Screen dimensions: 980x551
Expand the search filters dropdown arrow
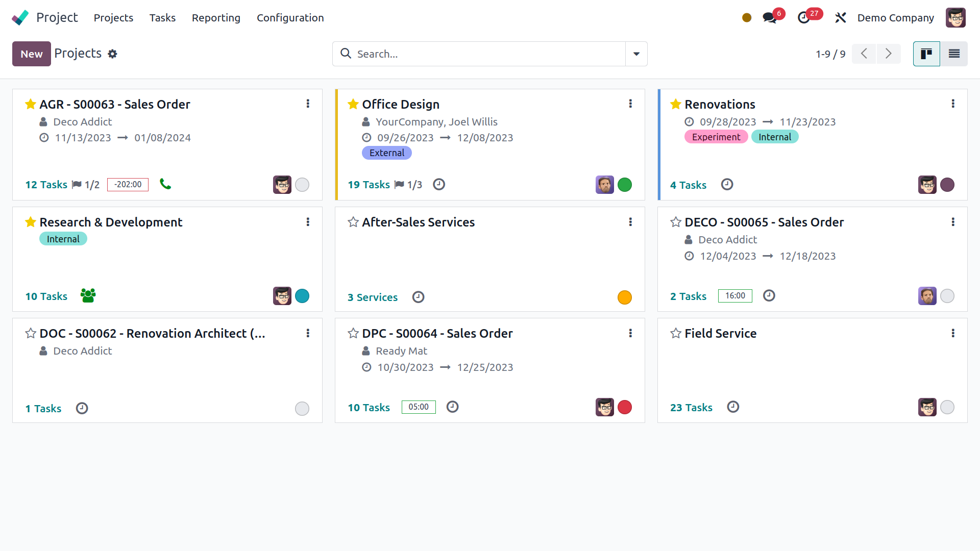[636, 54]
